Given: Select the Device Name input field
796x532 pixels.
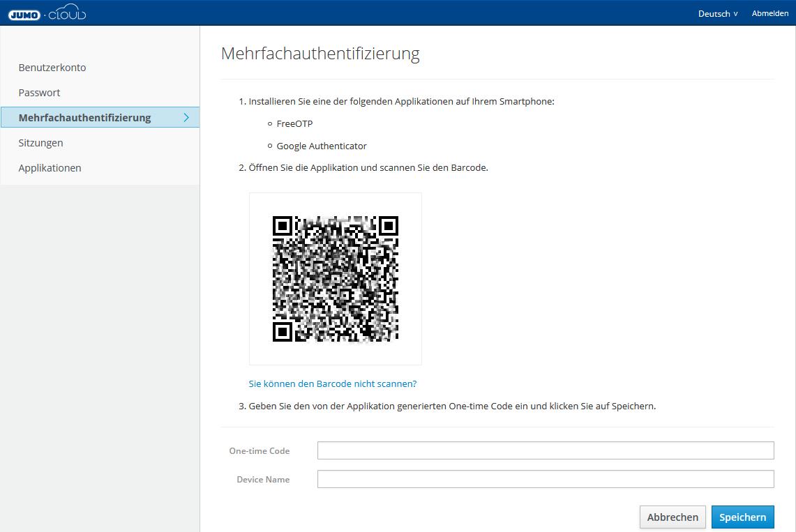Looking at the screenshot, I should [546, 479].
